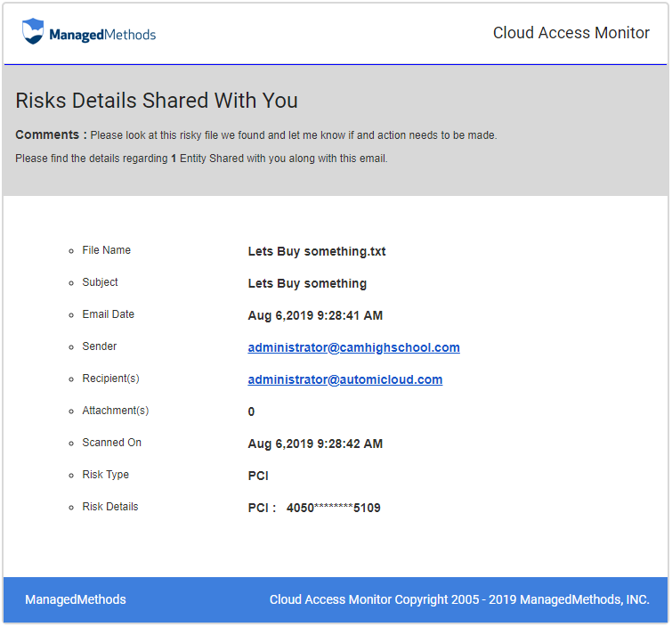Click the ManagedMethods text in the footer
The width and height of the screenshot is (672, 627).
point(76,599)
